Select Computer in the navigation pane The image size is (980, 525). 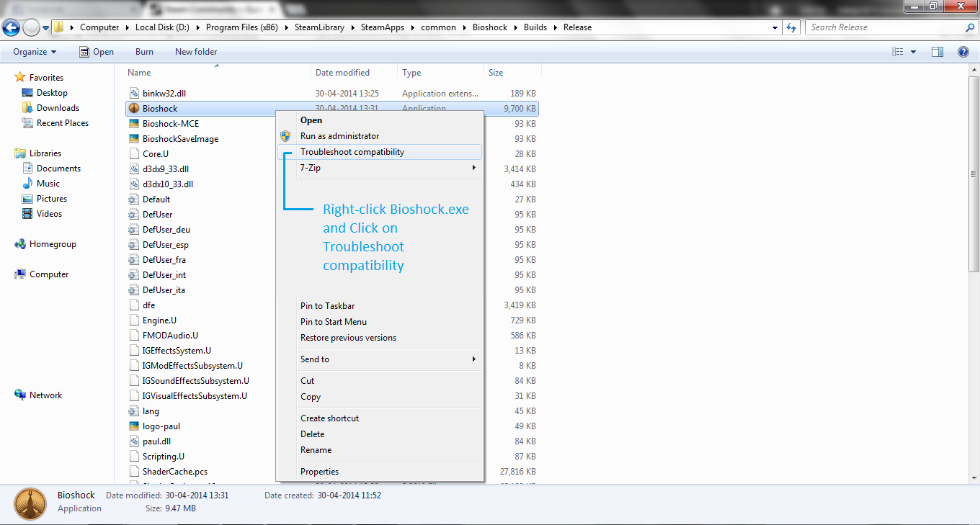(x=49, y=274)
